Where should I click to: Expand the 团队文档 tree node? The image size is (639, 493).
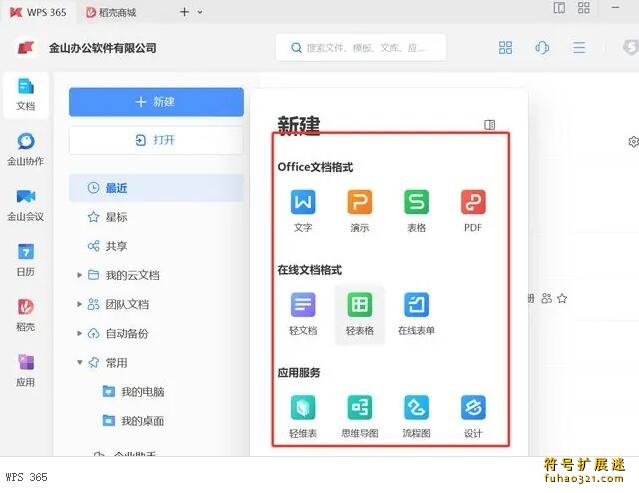79,304
